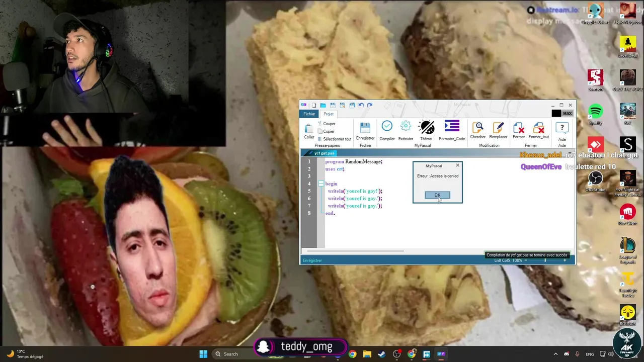Image resolution: width=644 pixels, height=362 pixels.
Task: Click the line 'program RandomMessage;'
Action: [354, 162]
